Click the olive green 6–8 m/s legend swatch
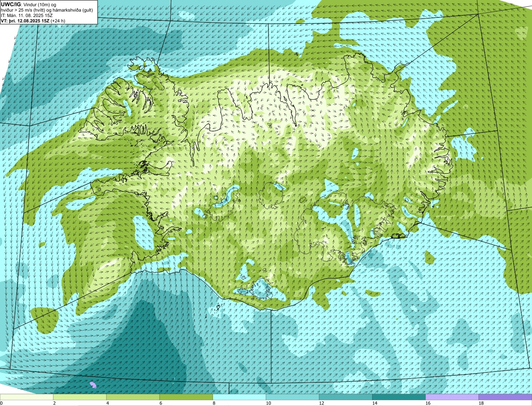 point(186,397)
